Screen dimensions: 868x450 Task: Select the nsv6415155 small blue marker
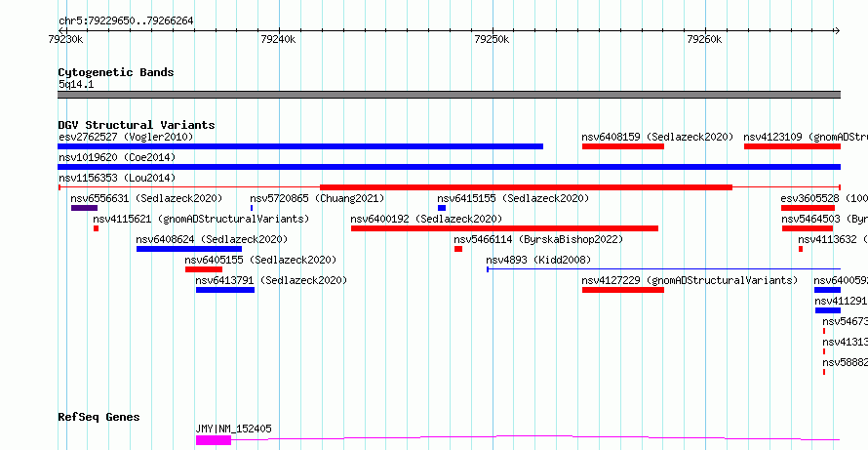pos(442,208)
